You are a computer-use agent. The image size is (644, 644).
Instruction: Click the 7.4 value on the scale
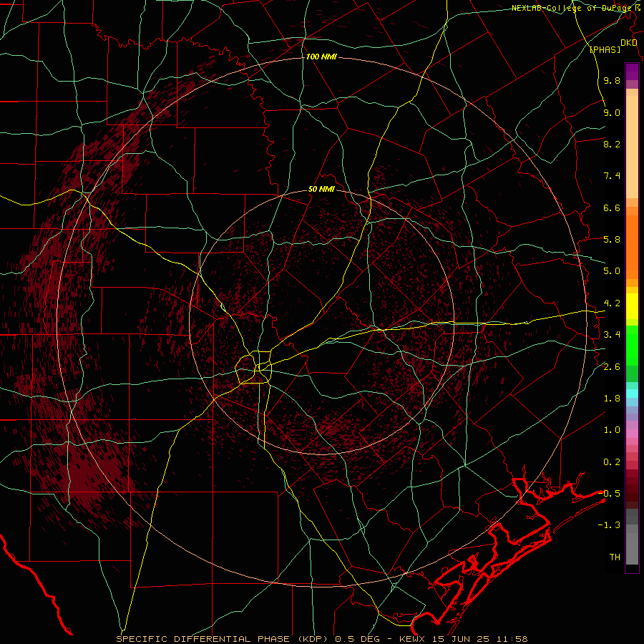click(612, 176)
